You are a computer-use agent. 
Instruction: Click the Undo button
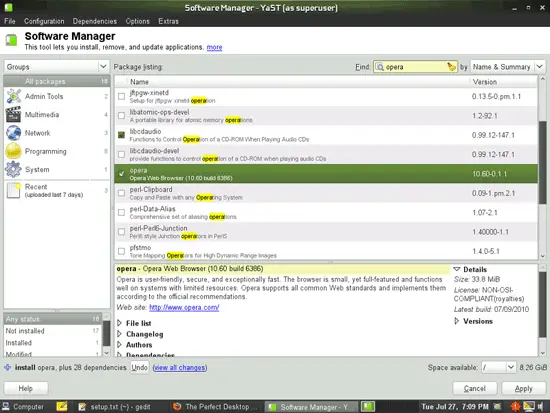coord(139,367)
